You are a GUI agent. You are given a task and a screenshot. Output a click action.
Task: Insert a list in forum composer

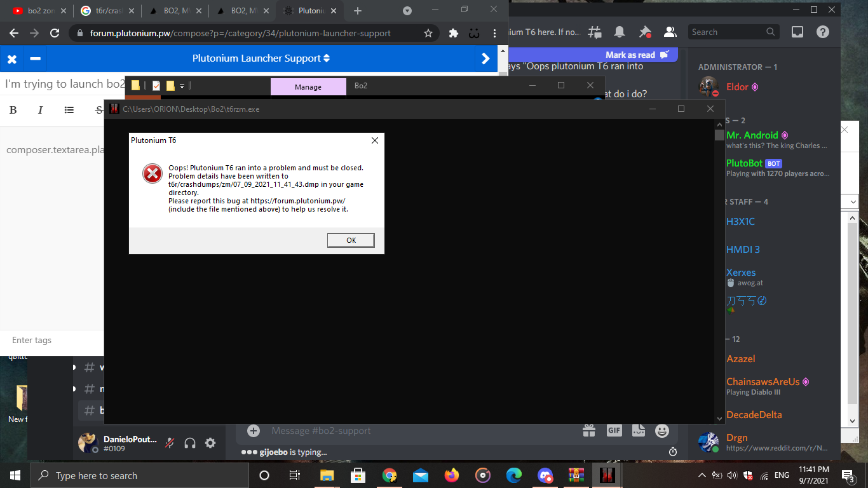(x=69, y=110)
